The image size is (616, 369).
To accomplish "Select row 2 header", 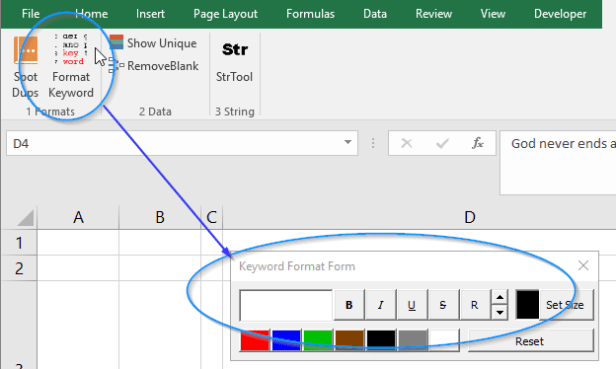I will 19,268.
